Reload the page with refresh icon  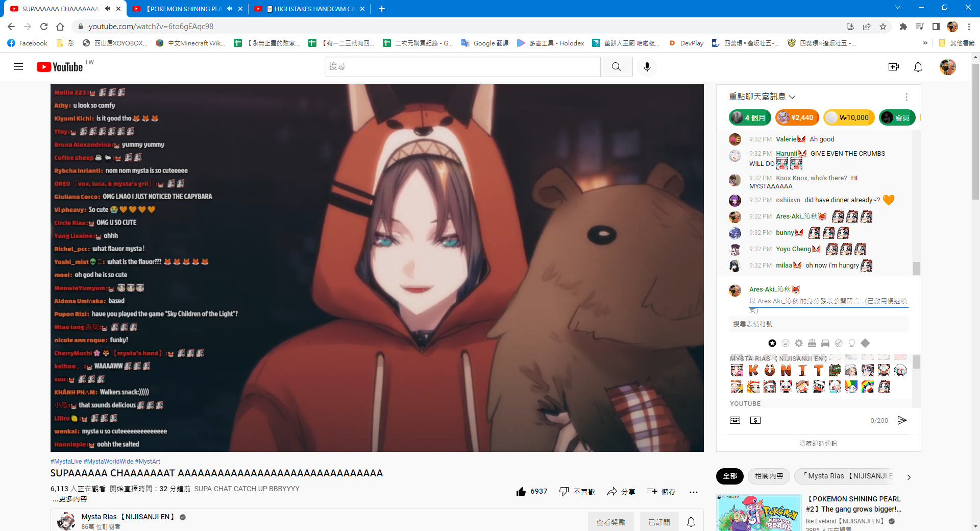[44, 27]
